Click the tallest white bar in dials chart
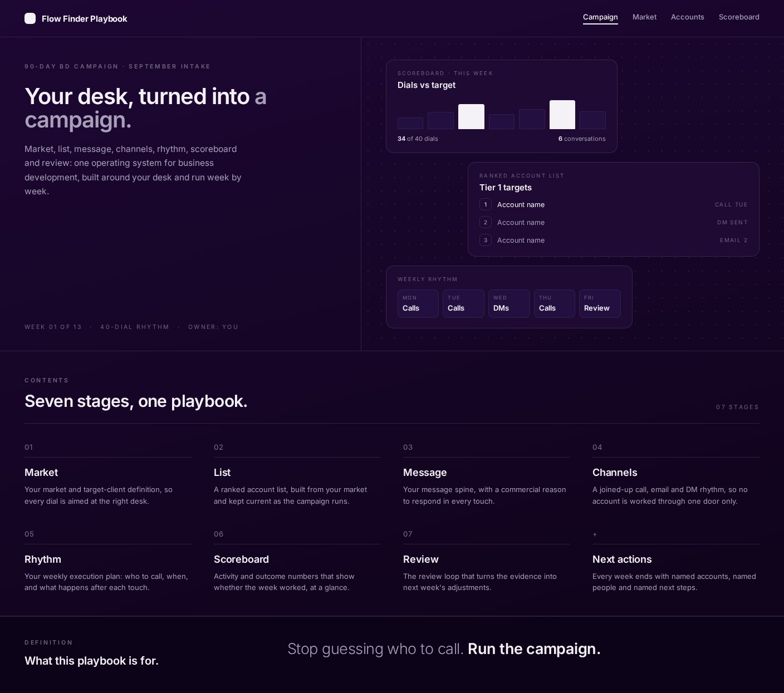Screen dimensions: 784x693 pyautogui.click(x=562, y=115)
